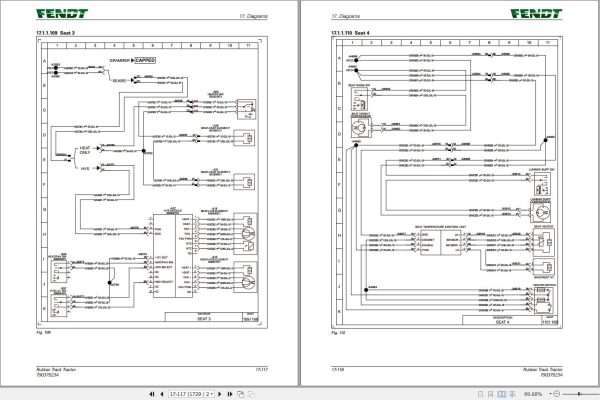Go to the first page
The image size is (600, 400).
152,394
